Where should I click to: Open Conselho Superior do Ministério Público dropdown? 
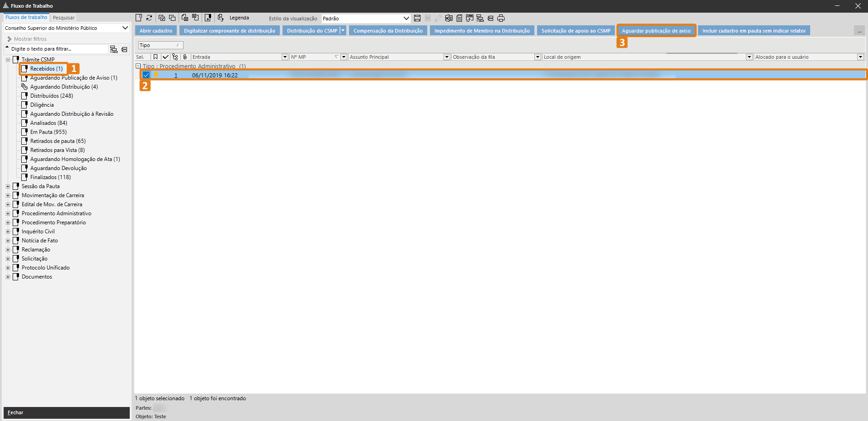click(x=125, y=28)
